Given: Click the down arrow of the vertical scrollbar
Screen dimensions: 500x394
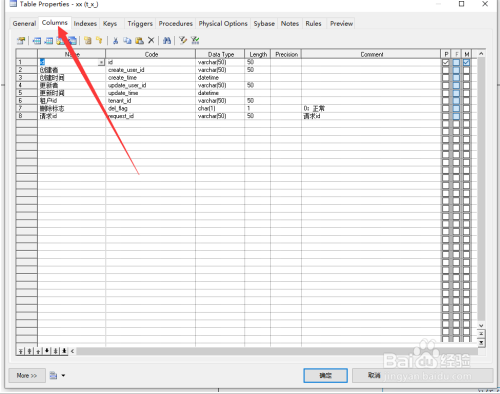Looking at the screenshot, I should [x=481, y=325].
